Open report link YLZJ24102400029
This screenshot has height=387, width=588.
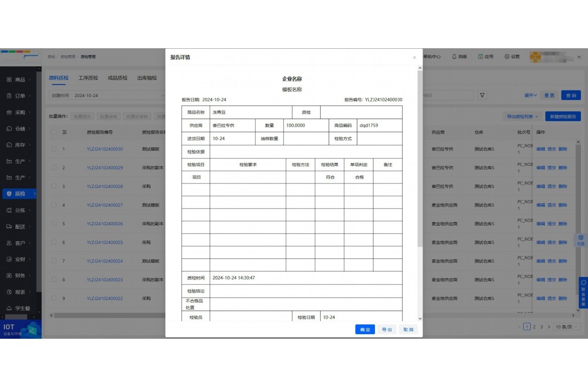(x=105, y=168)
